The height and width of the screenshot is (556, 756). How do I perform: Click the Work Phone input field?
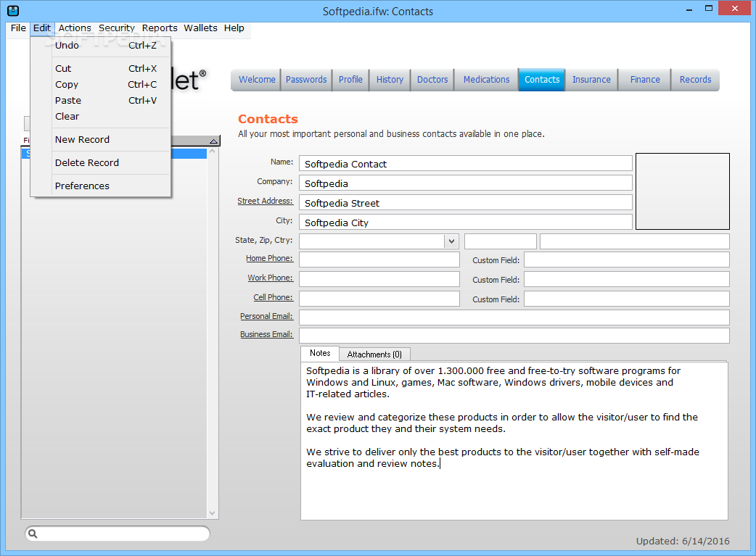pos(379,279)
